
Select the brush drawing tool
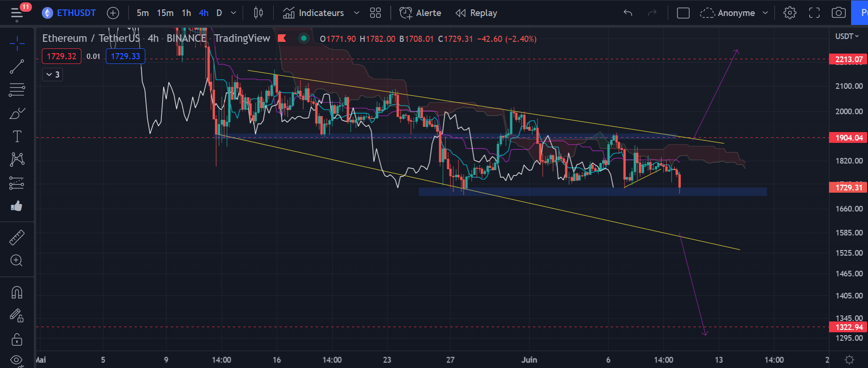coord(17,113)
